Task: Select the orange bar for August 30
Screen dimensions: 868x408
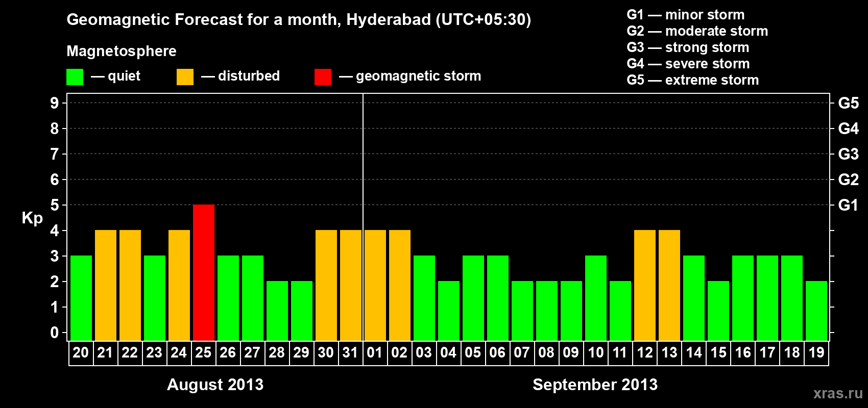Action: pos(326,286)
